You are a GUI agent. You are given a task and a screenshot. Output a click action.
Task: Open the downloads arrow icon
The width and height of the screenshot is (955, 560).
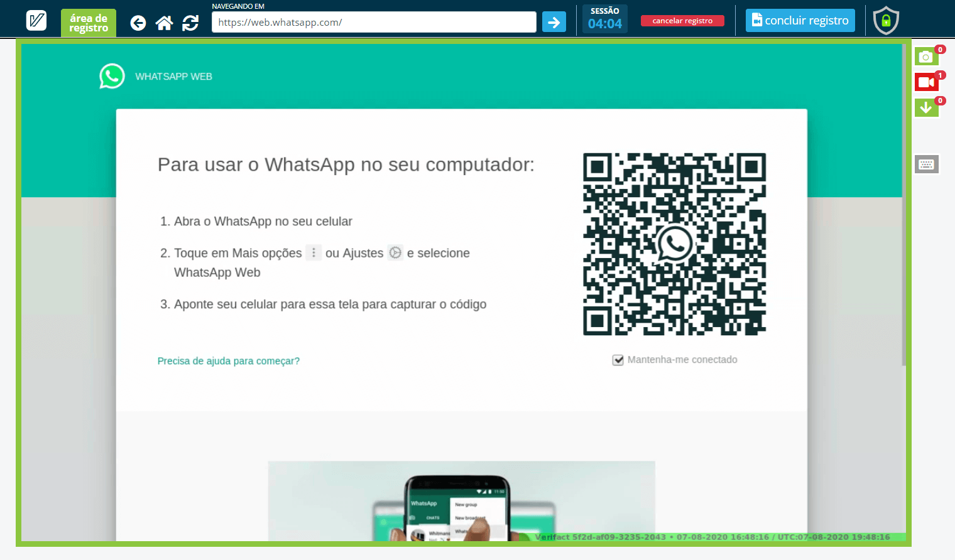pyautogui.click(x=926, y=108)
